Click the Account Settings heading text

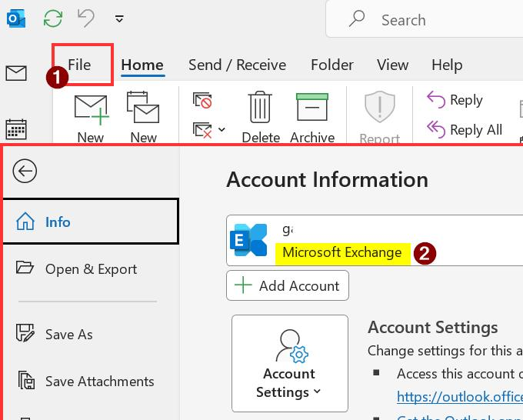432,327
